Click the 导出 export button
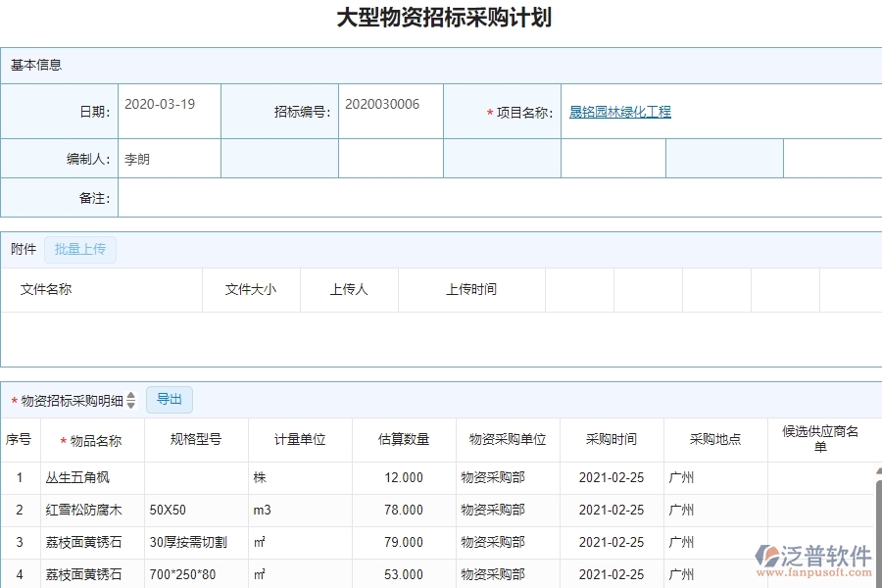Screen dimensions: 882x588 click(169, 399)
